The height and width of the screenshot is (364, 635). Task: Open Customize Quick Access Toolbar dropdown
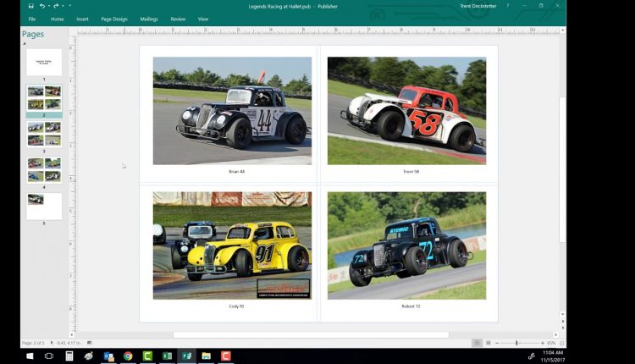pos(69,6)
